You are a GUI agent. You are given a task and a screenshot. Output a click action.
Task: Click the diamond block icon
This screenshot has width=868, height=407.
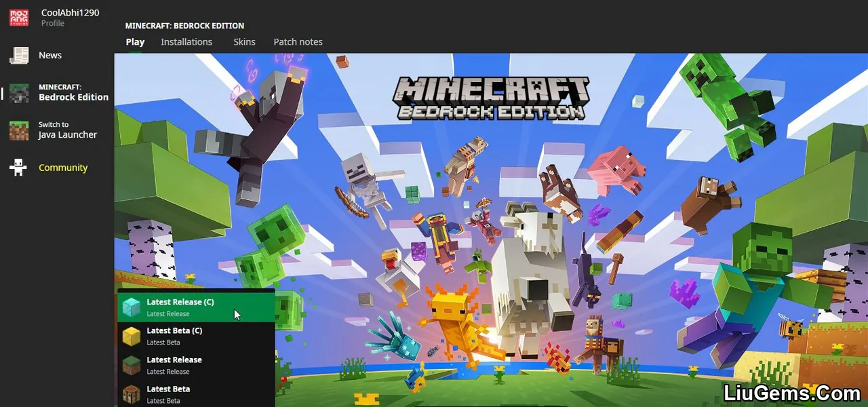pos(131,307)
